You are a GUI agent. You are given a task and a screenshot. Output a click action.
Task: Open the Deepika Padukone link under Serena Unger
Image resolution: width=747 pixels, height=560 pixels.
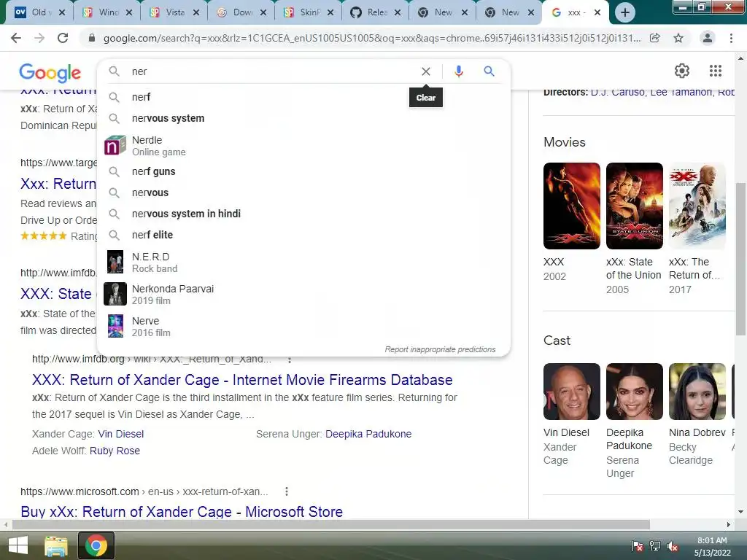(x=368, y=434)
